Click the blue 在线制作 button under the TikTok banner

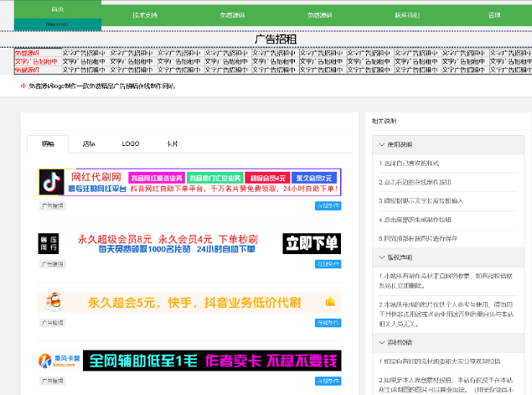tap(328, 205)
